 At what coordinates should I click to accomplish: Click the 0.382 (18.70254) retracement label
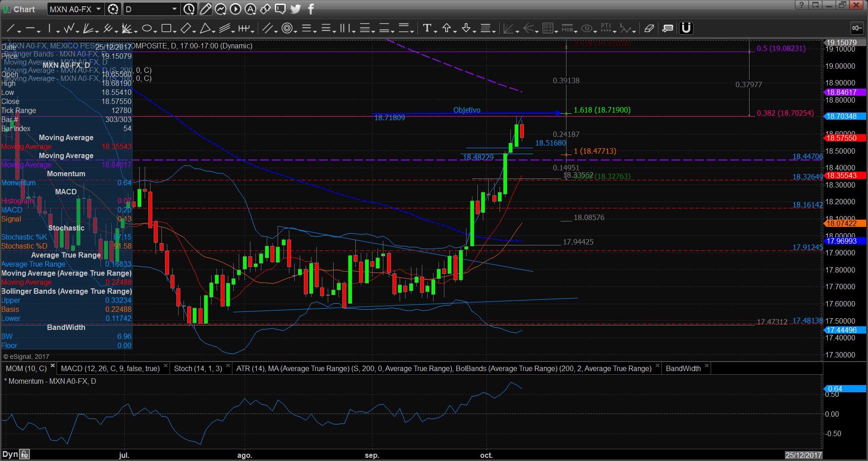coord(785,113)
